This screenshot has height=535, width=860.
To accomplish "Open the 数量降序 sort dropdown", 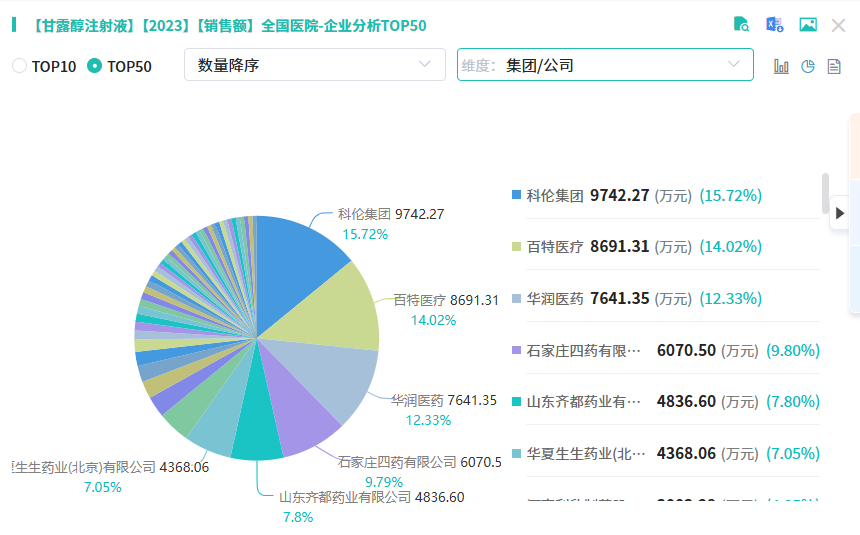I will click(x=314, y=65).
